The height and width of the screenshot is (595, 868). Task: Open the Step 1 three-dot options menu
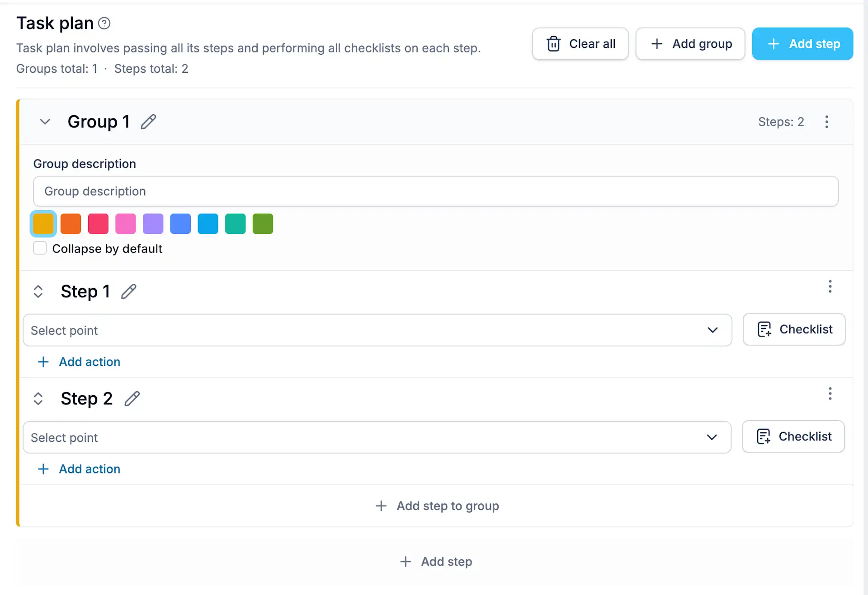[830, 286]
